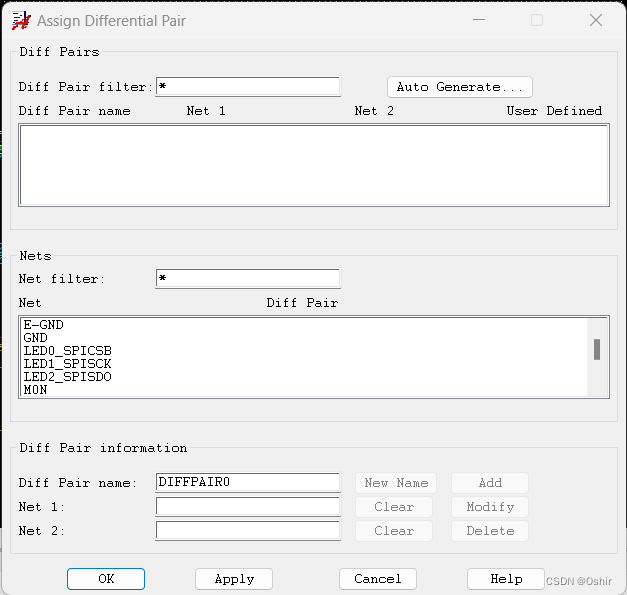Close the Assign Differential Pair dialog
The width and height of the screenshot is (627, 595).
(x=596, y=20)
